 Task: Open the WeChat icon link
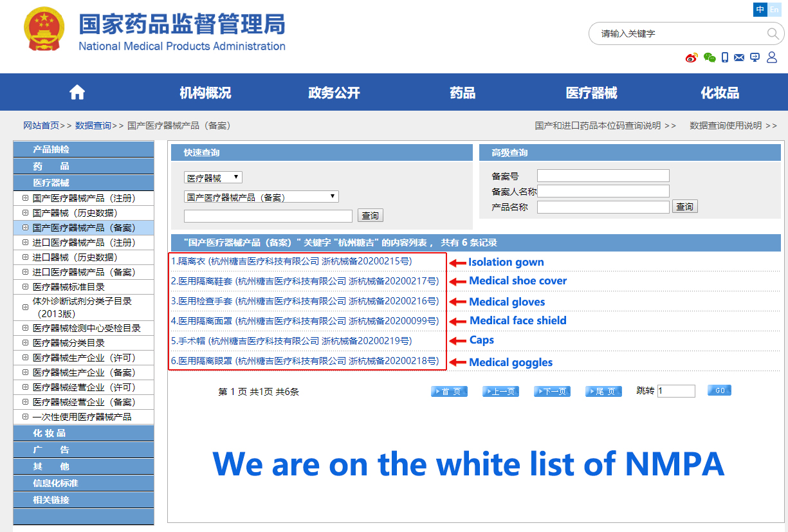click(x=710, y=57)
